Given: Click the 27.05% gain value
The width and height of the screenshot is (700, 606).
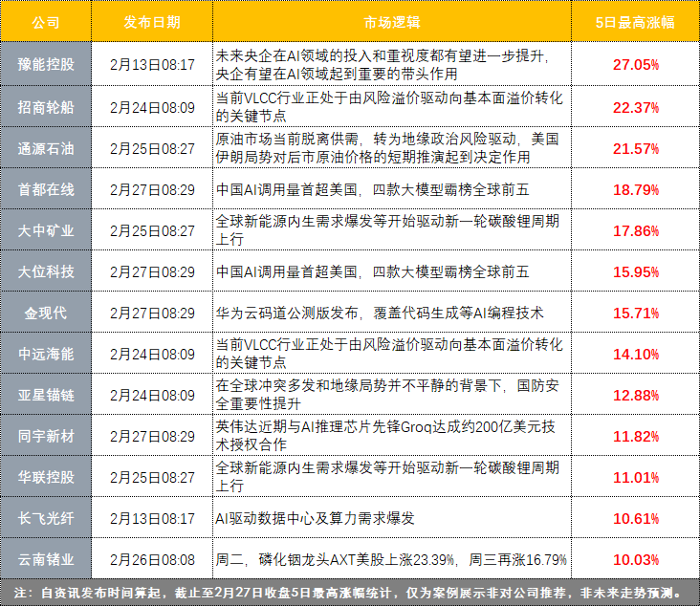Looking at the screenshot, I should tap(635, 65).
